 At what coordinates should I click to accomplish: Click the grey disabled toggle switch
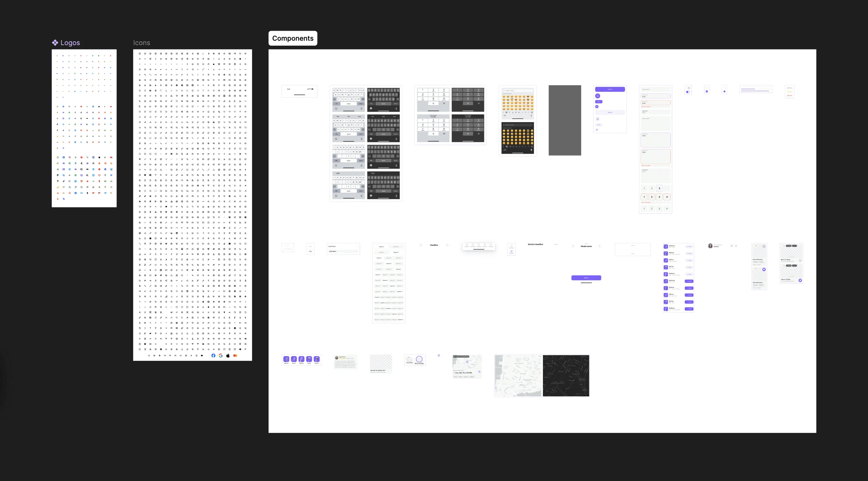click(x=688, y=88)
